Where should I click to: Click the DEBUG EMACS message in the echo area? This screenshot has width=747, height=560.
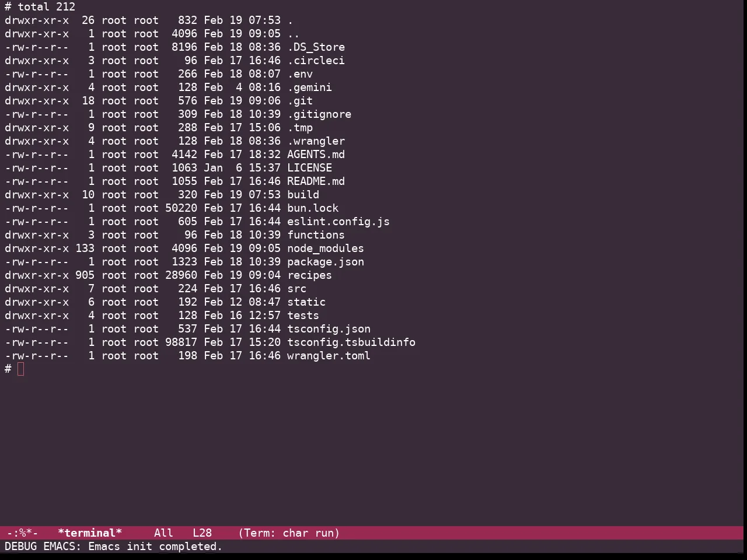[114, 547]
